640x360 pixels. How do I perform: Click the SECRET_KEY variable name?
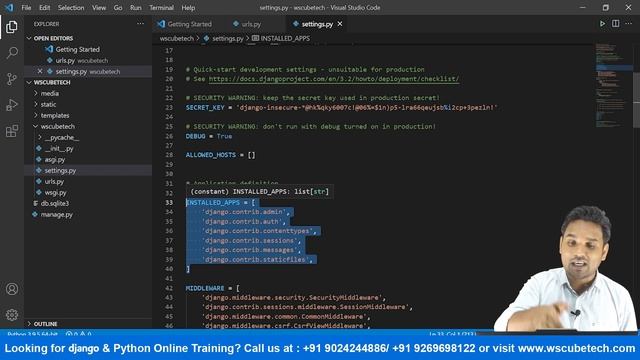tap(205, 107)
